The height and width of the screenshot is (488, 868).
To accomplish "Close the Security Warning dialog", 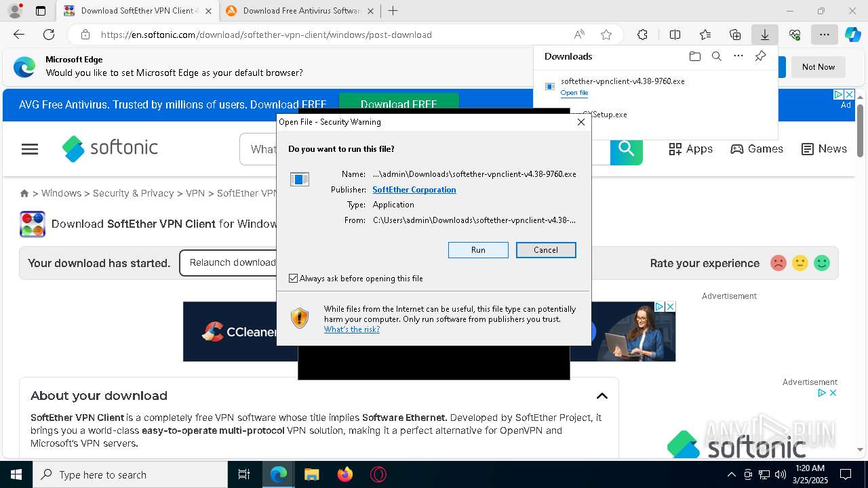I will pos(580,122).
